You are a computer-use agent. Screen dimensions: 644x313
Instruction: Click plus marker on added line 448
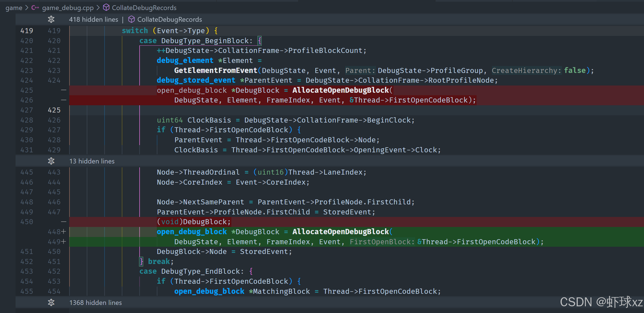tap(64, 232)
